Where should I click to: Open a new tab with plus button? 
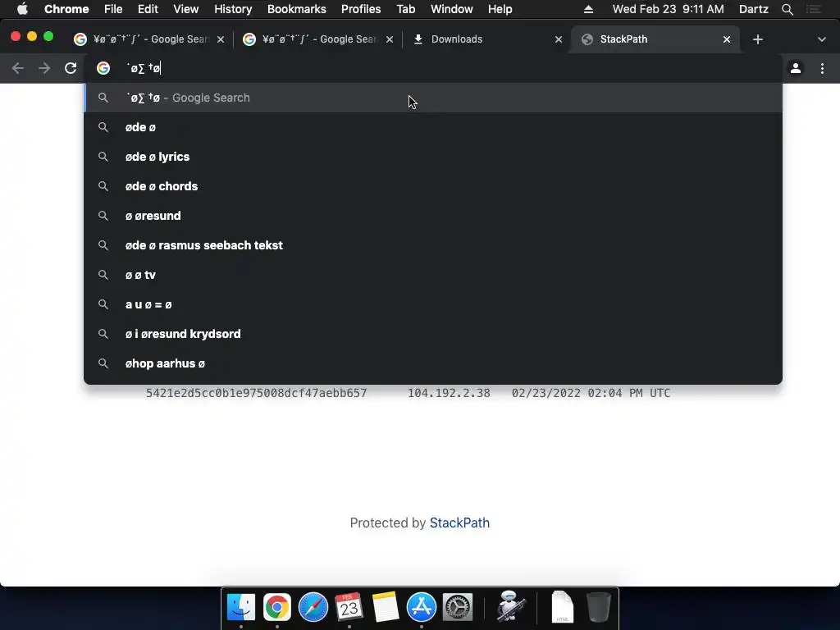757,39
